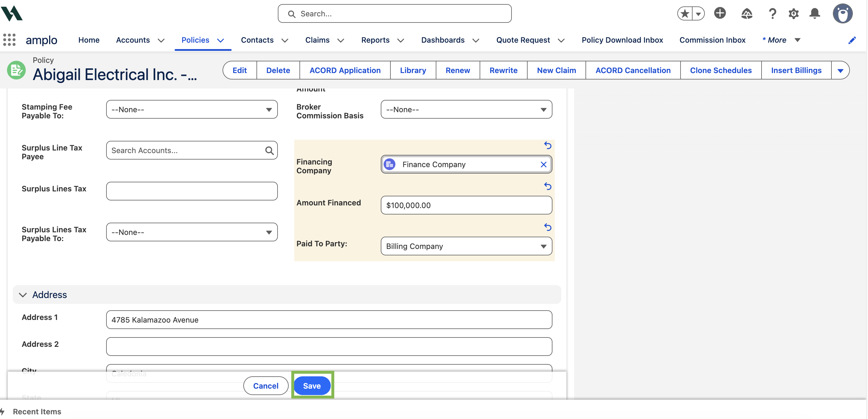Click the Insert Billings button
Viewport: 868px width, 419px height.
tap(796, 70)
